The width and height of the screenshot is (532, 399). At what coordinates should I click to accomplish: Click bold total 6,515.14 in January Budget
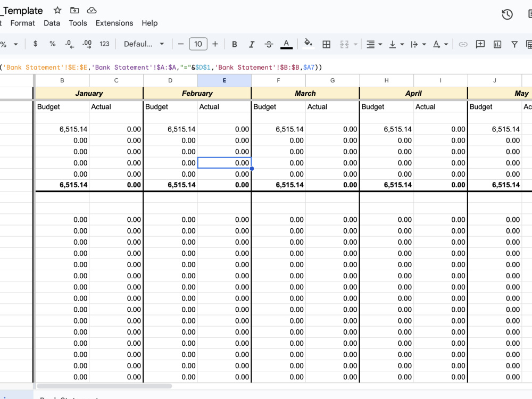point(73,185)
